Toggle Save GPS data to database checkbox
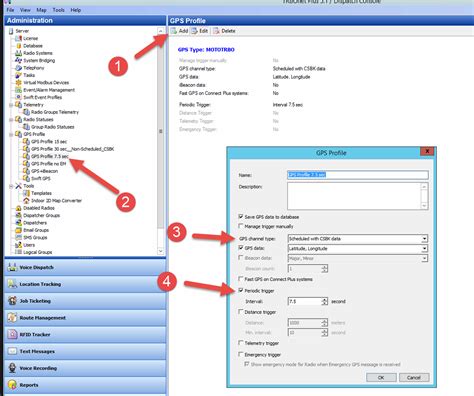The image size is (474, 396). (x=241, y=216)
